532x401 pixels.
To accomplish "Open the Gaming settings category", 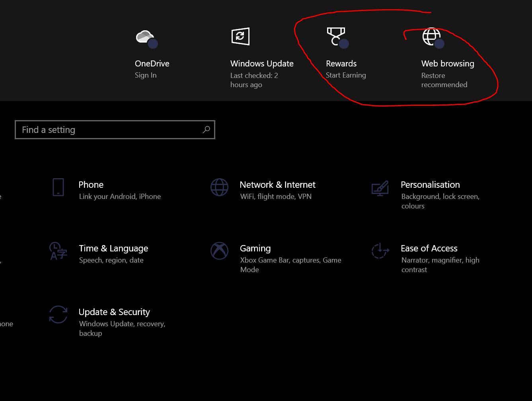I will pos(255,249).
